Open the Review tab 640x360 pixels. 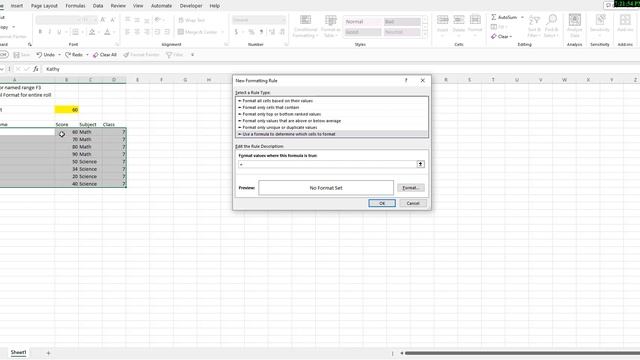pyautogui.click(x=118, y=6)
